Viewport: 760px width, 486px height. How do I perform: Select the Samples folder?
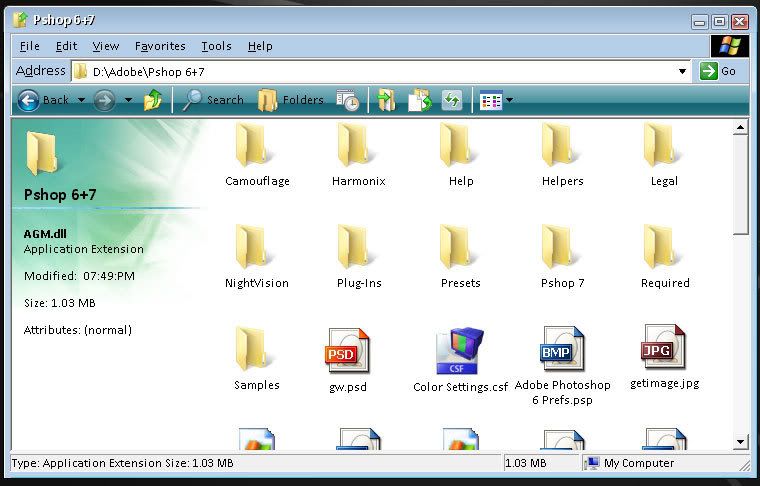point(257,359)
